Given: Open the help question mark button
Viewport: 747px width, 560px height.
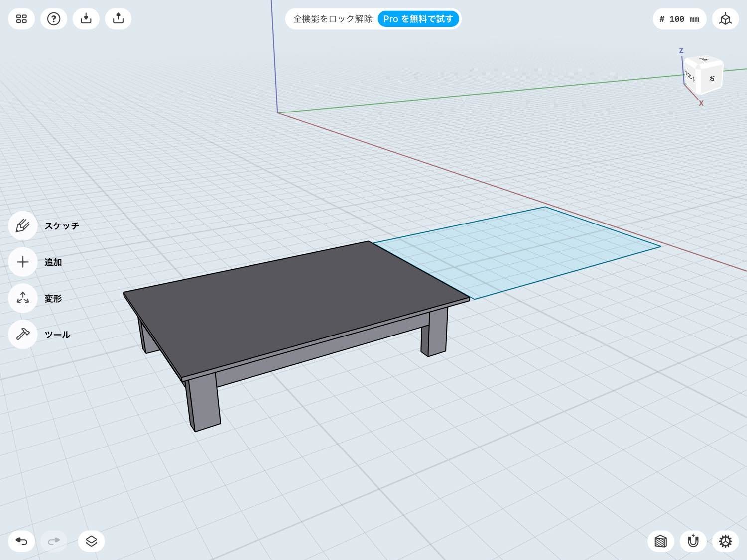Looking at the screenshot, I should pyautogui.click(x=54, y=19).
